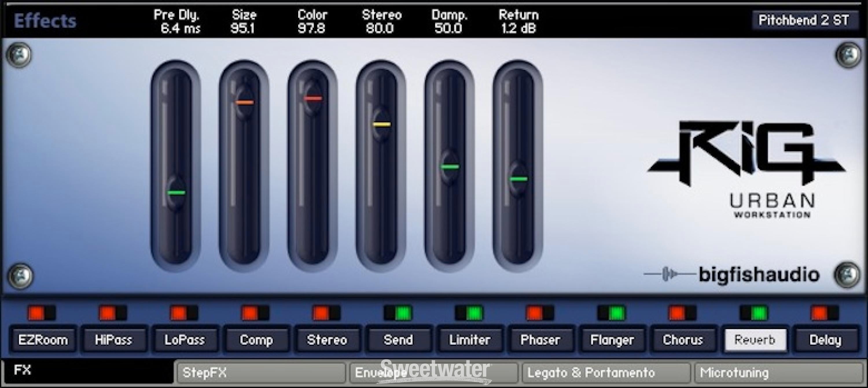
Task: Switch to the StepFX tab
Action: pos(261,372)
